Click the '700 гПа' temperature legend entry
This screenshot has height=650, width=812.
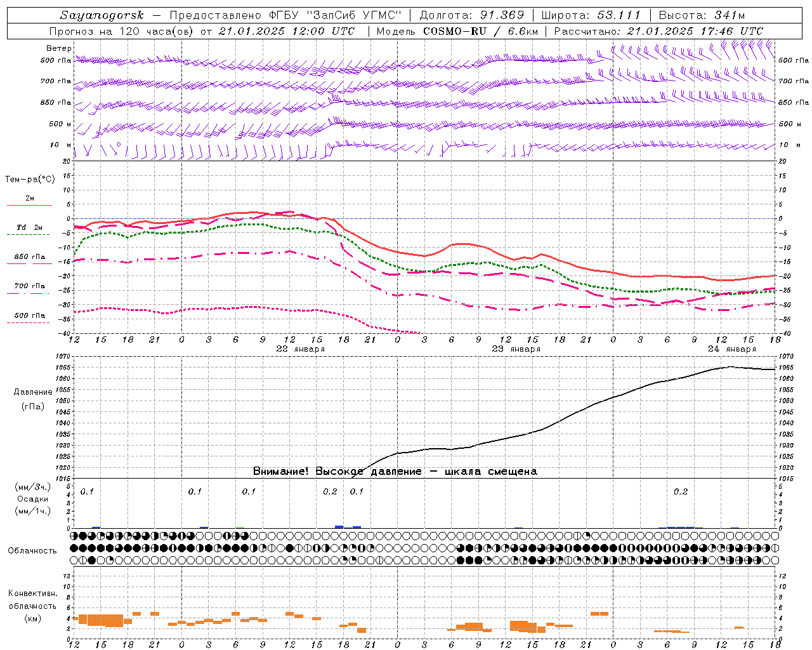29,286
